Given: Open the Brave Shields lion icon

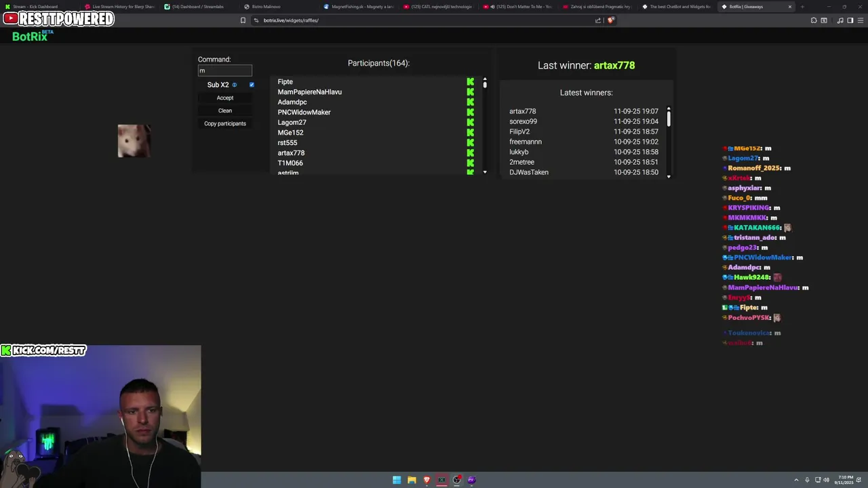Looking at the screenshot, I should coord(610,20).
